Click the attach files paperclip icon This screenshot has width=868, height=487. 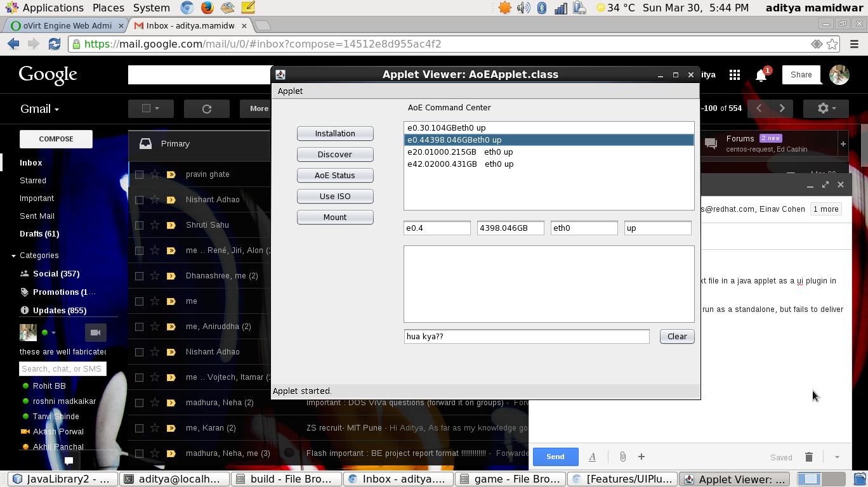622,457
